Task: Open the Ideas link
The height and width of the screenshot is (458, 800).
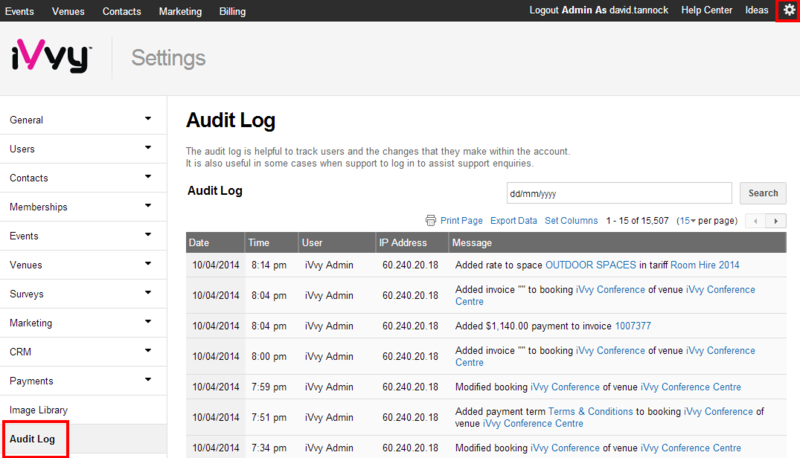Action: pyautogui.click(x=757, y=10)
